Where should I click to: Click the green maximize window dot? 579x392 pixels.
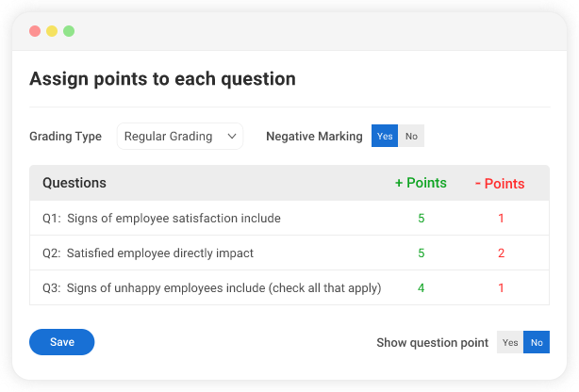click(x=69, y=31)
